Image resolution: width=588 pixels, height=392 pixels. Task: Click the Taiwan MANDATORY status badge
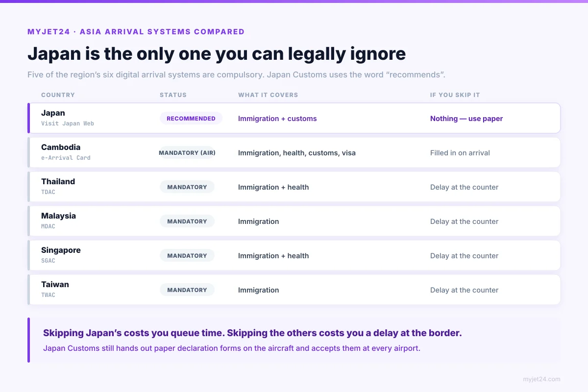pyautogui.click(x=187, y=290)
